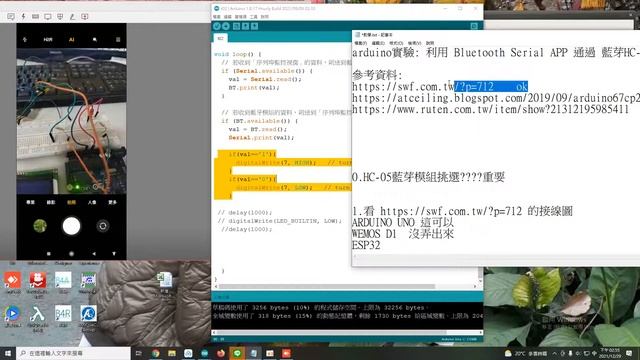Click the 'WEMOS D1' line in Notepad
The image size is (640, 360).
pyautogui.click(x=403, y=234)
